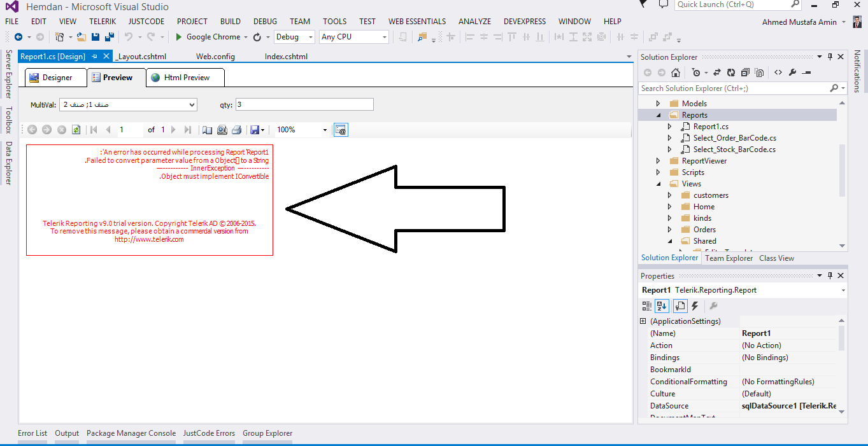Open the Debug configuration dropdown
This screenshot has height=446, width=868.
coord(310,37)
